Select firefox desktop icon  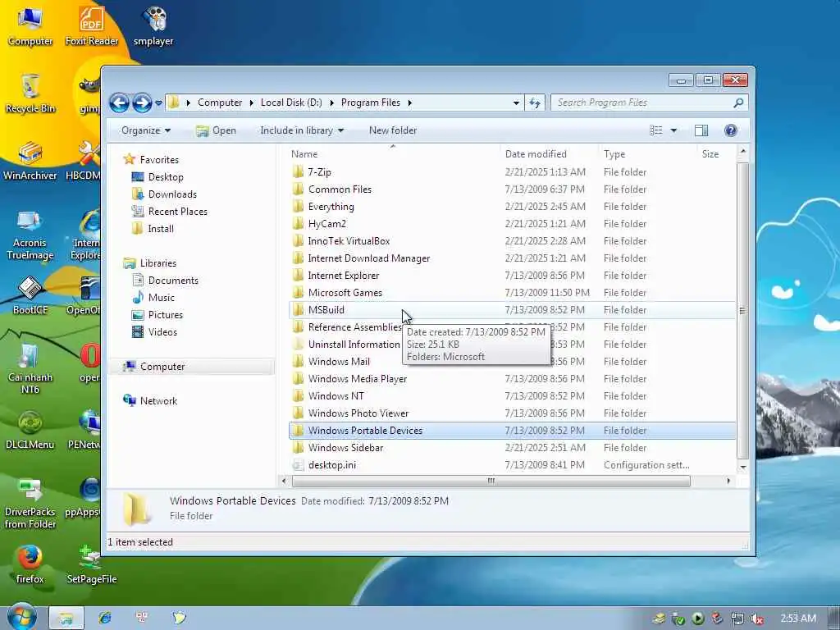coord(30,564)
